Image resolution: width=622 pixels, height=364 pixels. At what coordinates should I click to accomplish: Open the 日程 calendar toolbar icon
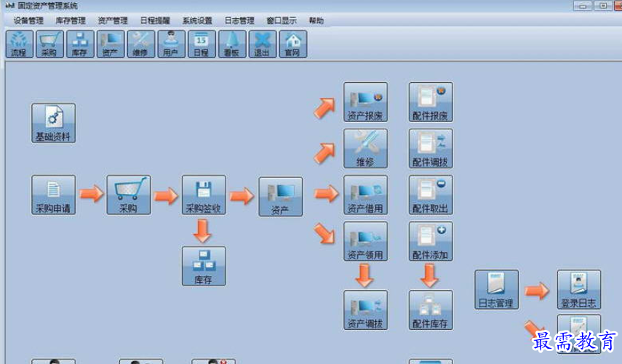click(x=202, y=44)
